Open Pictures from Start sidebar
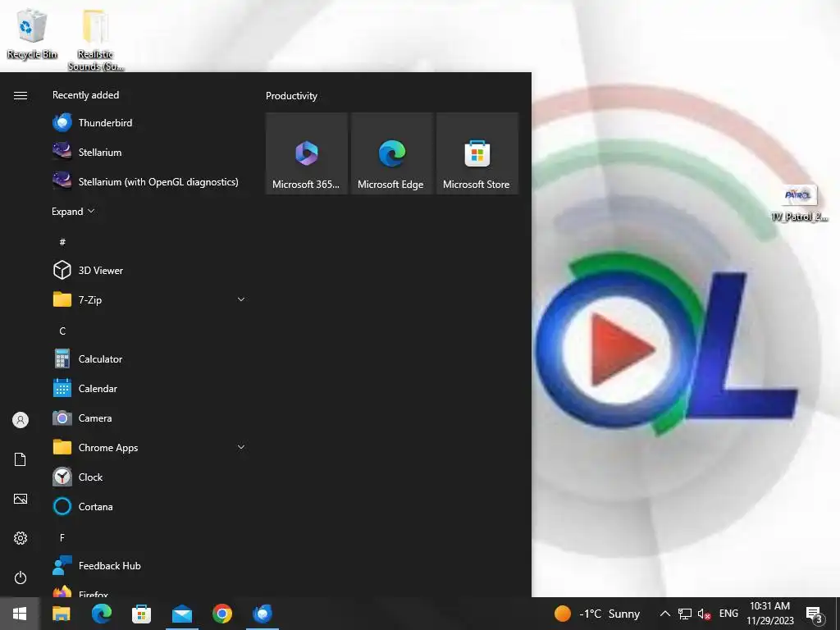Screen dimensions: 840x630 coord(21,499)
